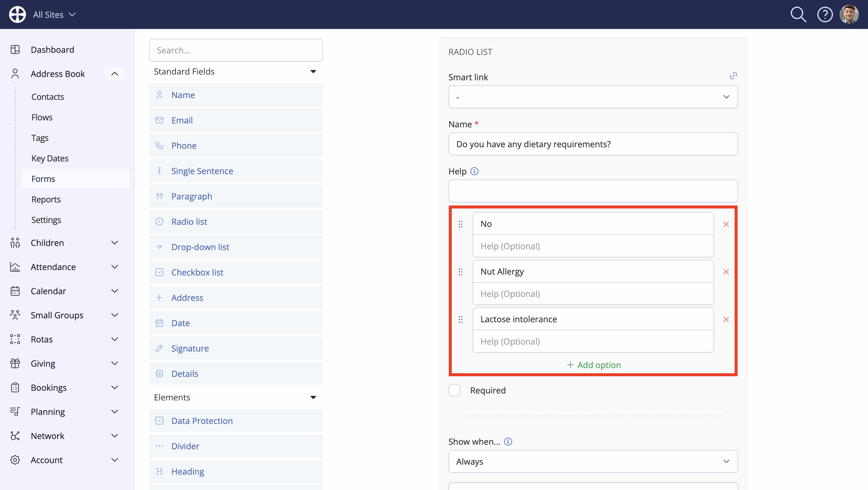
Task: Click Add option link
Action: (594, 365)
